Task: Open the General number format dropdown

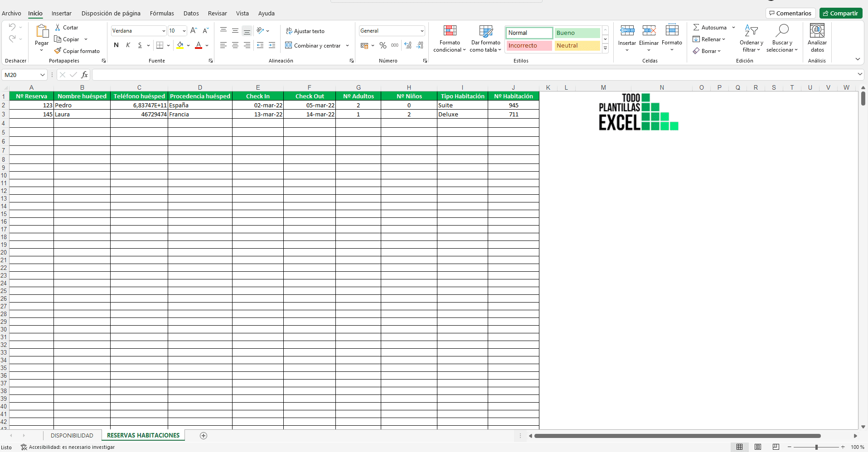Action: pos(422,31)
